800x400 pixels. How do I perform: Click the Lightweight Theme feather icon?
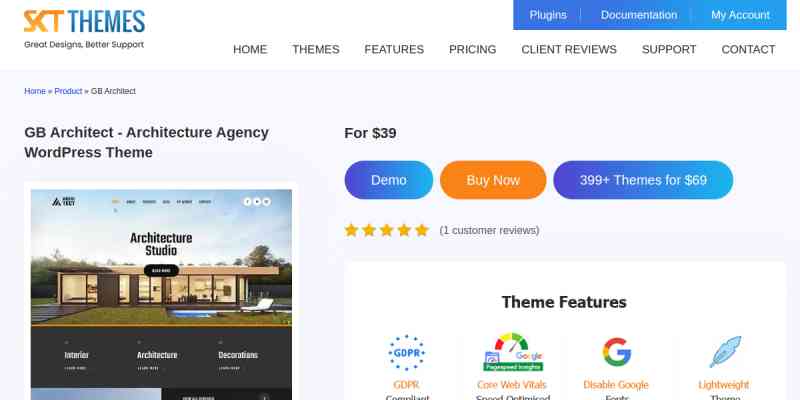[x=725, y=352]
